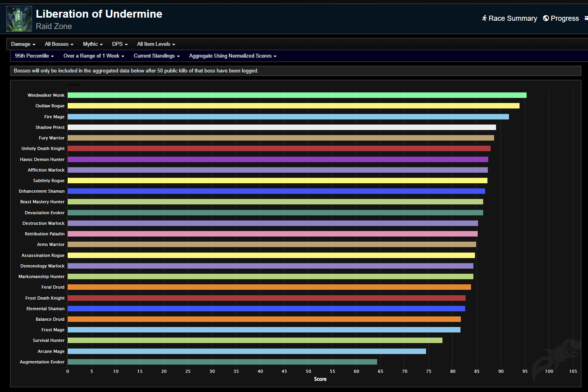Go to the Progress page link
Viewport: 588px width, 392px height.
[x=565, y=18]
